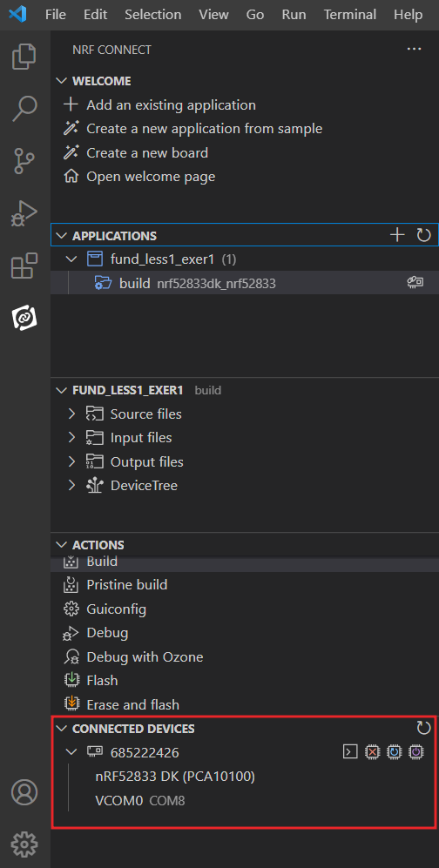Click the erase device chip icon

tap(373, 751)
